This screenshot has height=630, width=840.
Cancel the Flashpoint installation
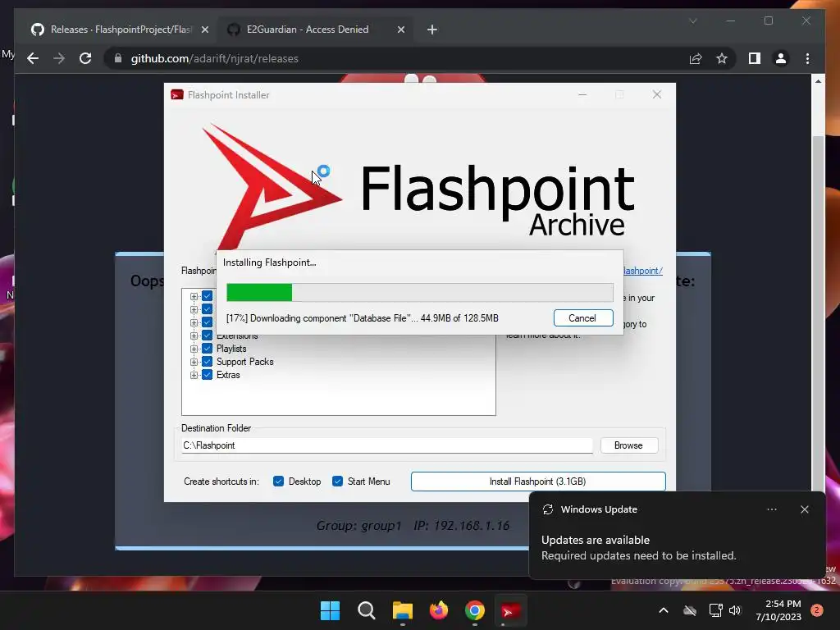click(x=583, y=318)
